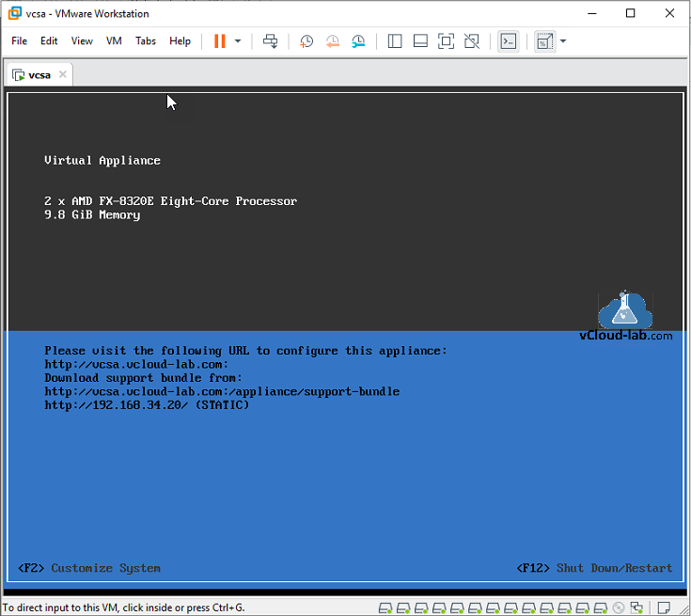
Task: Open the snapshot manager
Action: point(358,41)
